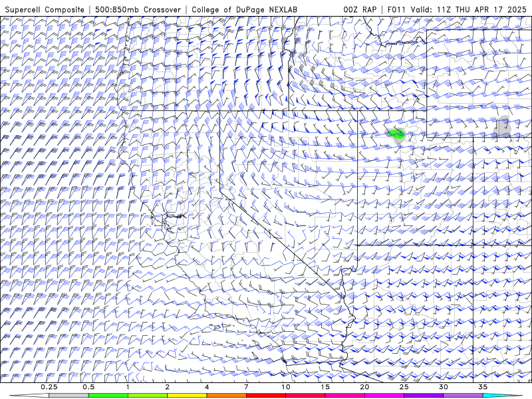Select the gray 0.25–0.5 legend swatch
Image resolution: width=532 pixels, height=399 pixels.
(68, 396)
